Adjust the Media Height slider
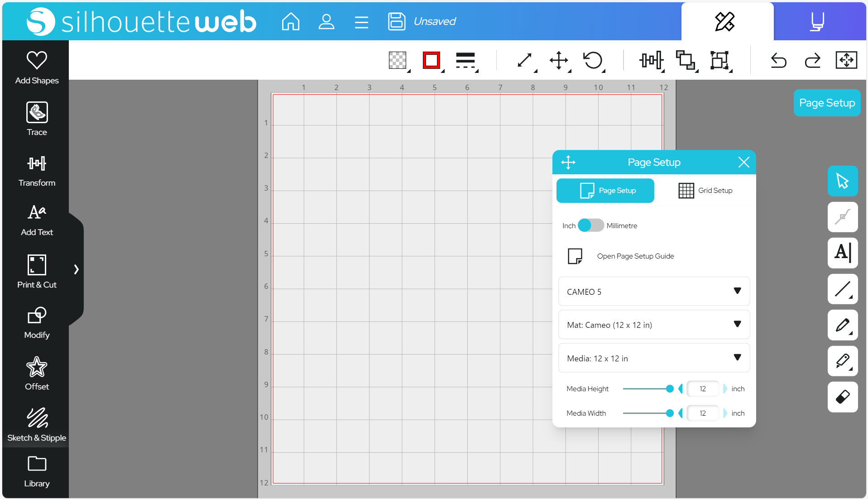Viewport: 868px width, 499px height. (648, 389)
